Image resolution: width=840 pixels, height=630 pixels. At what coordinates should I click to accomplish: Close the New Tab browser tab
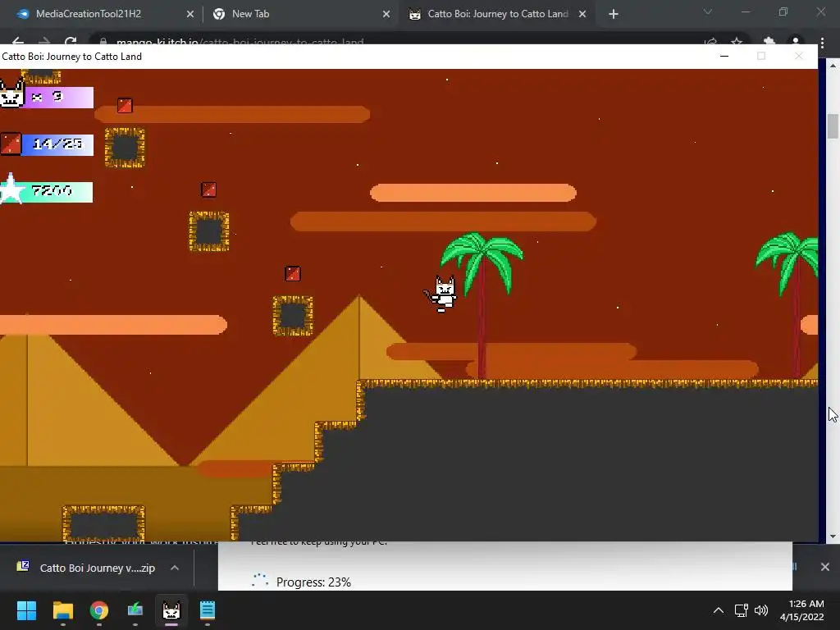tap(386, 15)
